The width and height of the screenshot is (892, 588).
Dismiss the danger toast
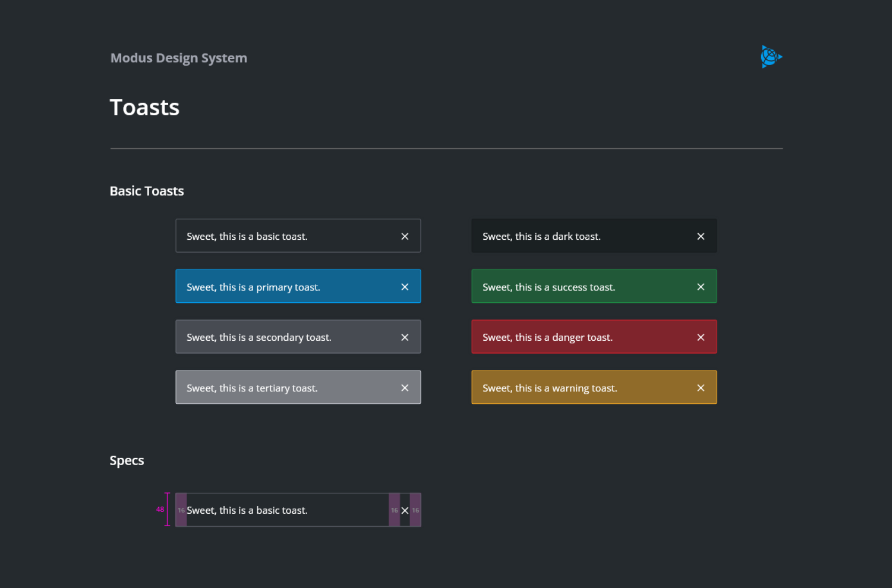coord(700,336)
